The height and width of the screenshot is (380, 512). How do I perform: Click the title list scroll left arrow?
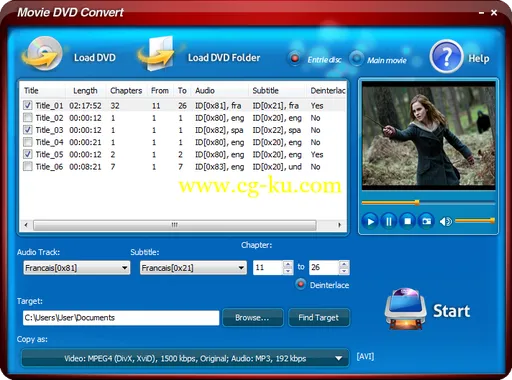coord(26,225)
